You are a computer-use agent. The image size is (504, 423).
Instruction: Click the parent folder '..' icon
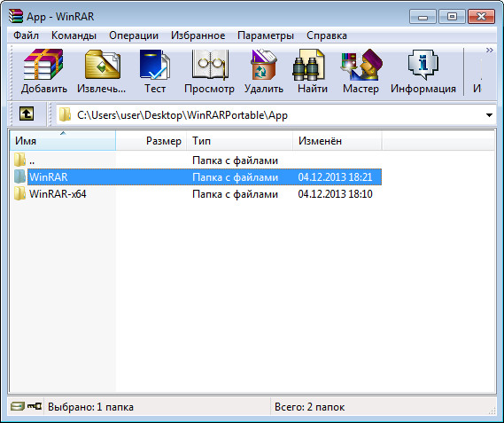[x=19, y=160]
